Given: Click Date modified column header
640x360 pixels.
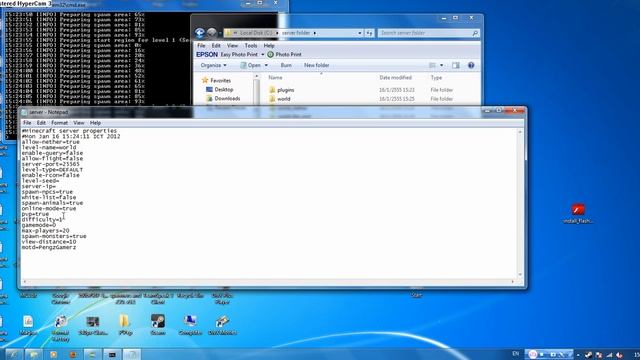Looking at the screenshot, I should click(x=396, y=78).
